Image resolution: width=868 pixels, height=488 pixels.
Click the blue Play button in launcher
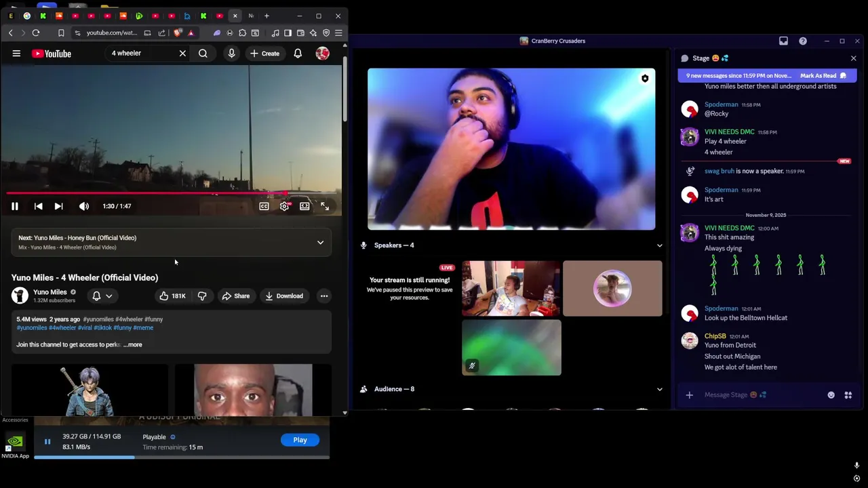300,440
